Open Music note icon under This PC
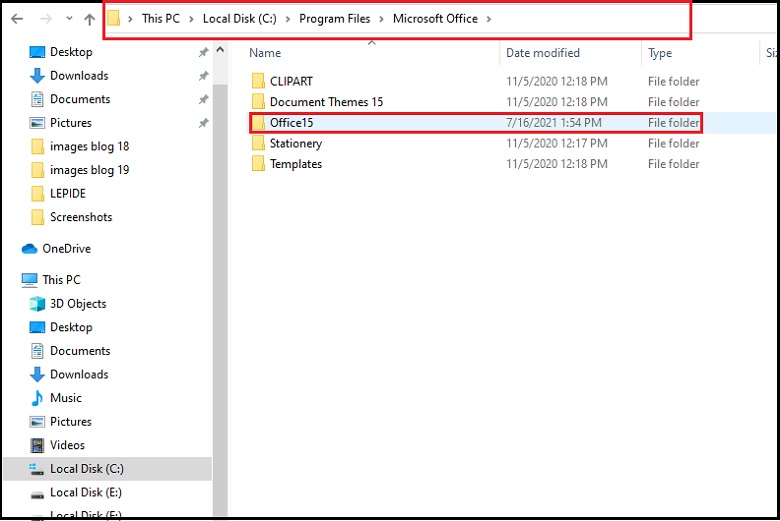The height and width of the screenshot is (521, 780). [37, 398]
